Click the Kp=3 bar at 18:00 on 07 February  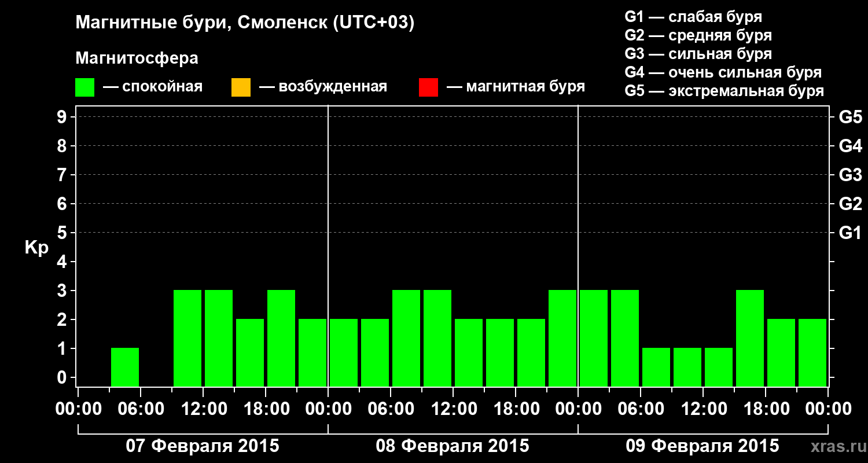point(281,338)
